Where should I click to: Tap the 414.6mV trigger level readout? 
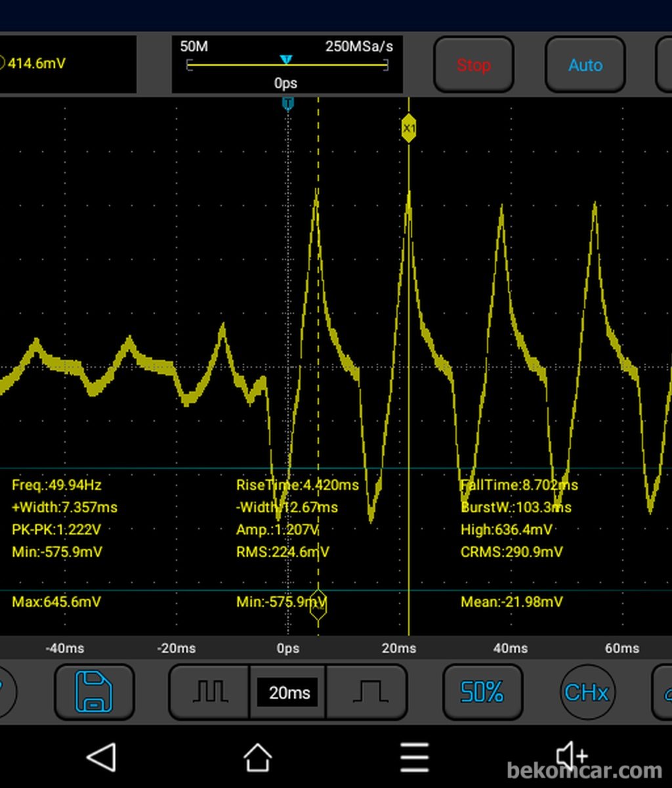37,64
